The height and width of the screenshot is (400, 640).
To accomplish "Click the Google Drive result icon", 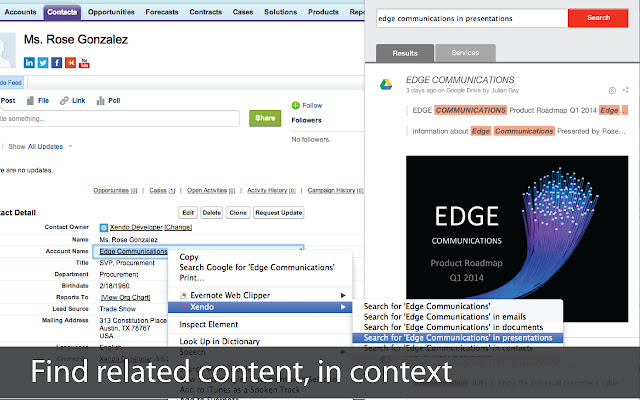I will click(386, 84).
